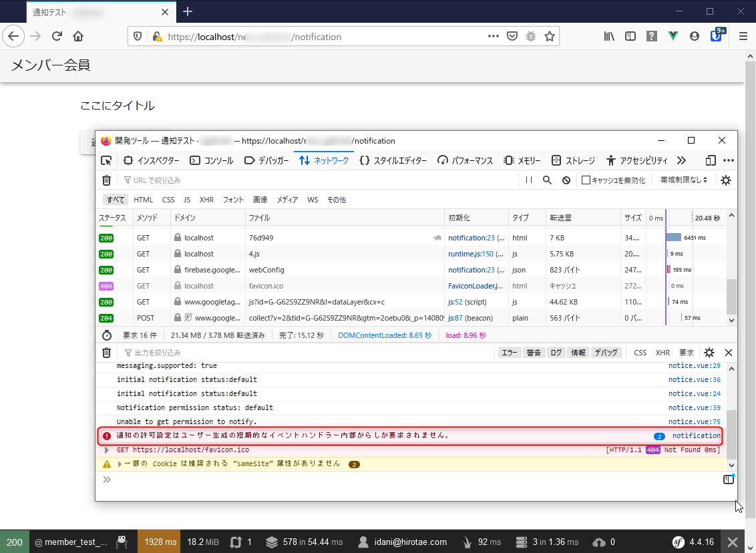Image resolution: width=756 pixels, height=553 pixels.
Task: Open tracking protection shield icon
Action: pyautogui.click(x=138, y=37)
